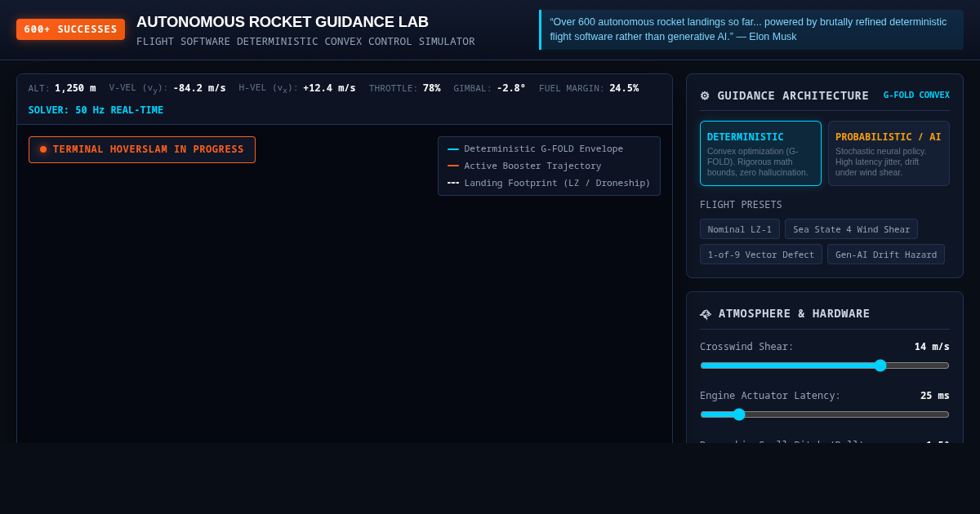Click the altitude value 1,250 m

coord(75,88)
